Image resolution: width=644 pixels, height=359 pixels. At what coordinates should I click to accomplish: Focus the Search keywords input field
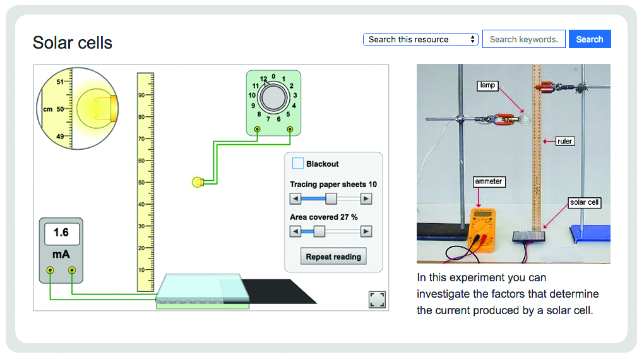[523, 39]
